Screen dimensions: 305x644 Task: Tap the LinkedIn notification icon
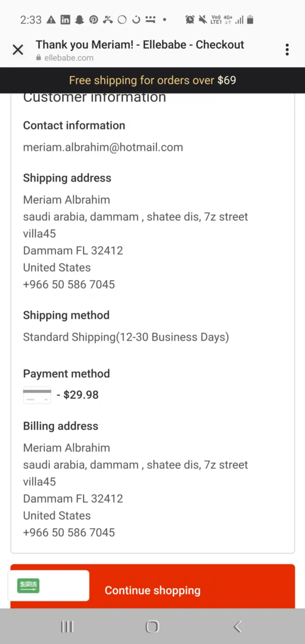[x=65, y=20]
